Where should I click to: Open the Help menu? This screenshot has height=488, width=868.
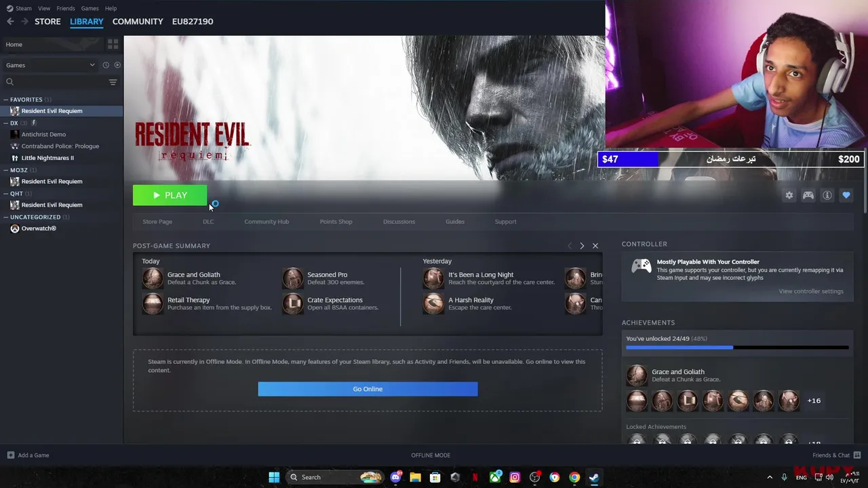pos(111,8)
